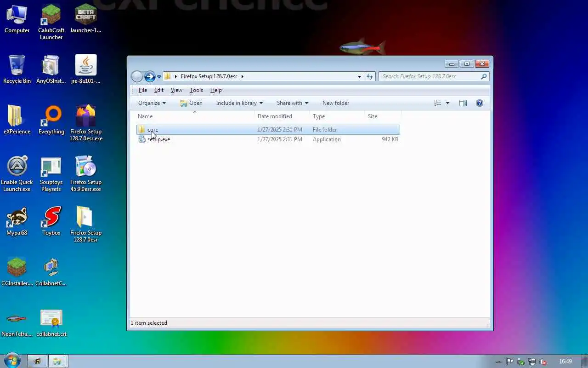Select Firefox Setup 128.7.0esr.exe desktop icon
This screenshot has height=368, width=588.
tap(86, 123)
